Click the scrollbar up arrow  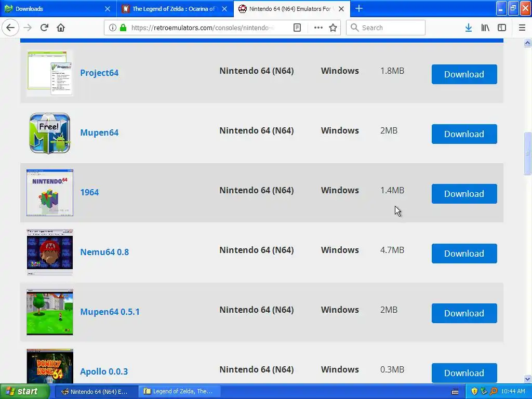pyautogui.click(x=528, y=43)
